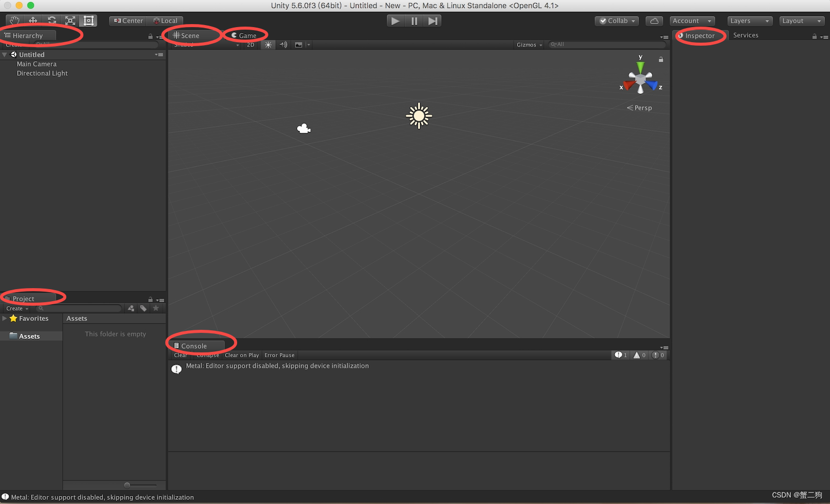Click the blue Z axis gizmo cone

(x=652, y=85)
